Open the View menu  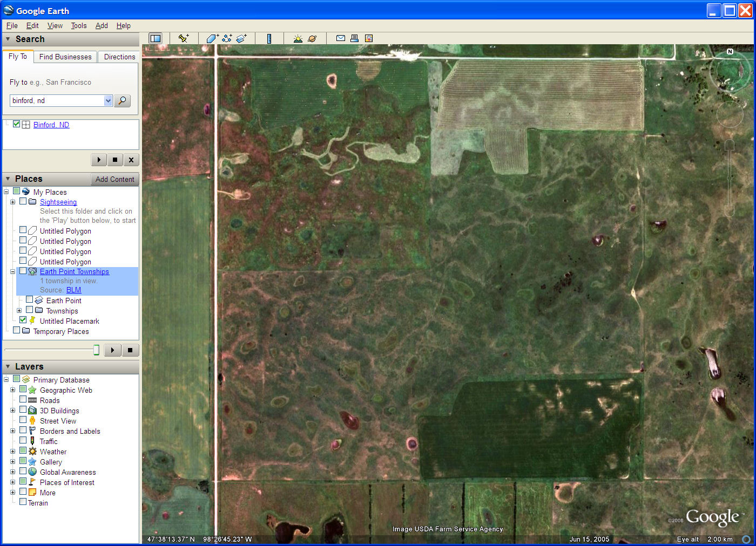[x=55, y=25]
